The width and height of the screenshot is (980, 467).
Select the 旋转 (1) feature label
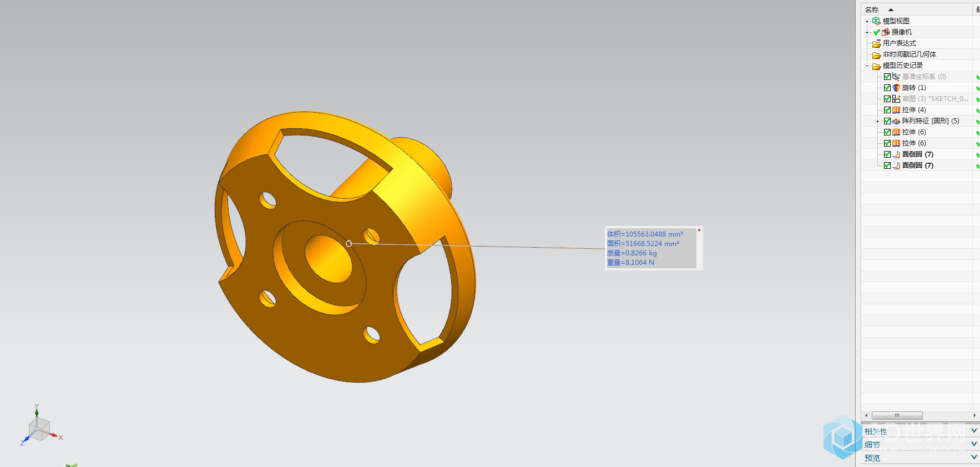[914, 88]
